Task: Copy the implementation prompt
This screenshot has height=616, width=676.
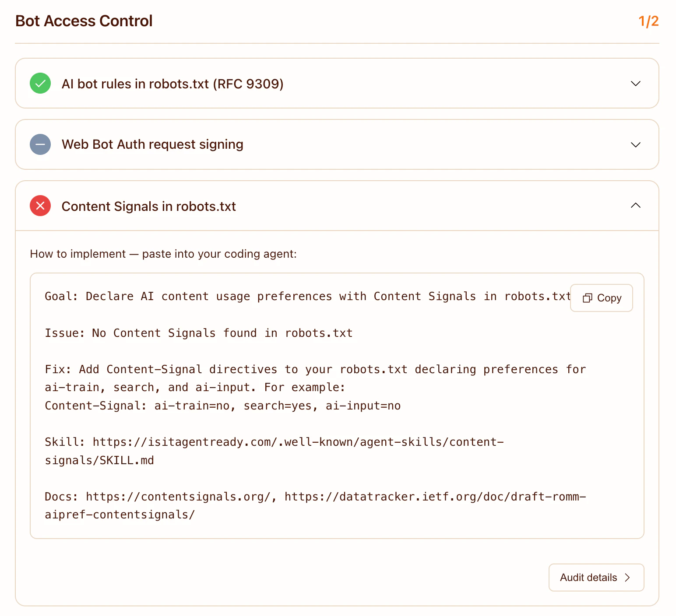Action: point(601,298)
